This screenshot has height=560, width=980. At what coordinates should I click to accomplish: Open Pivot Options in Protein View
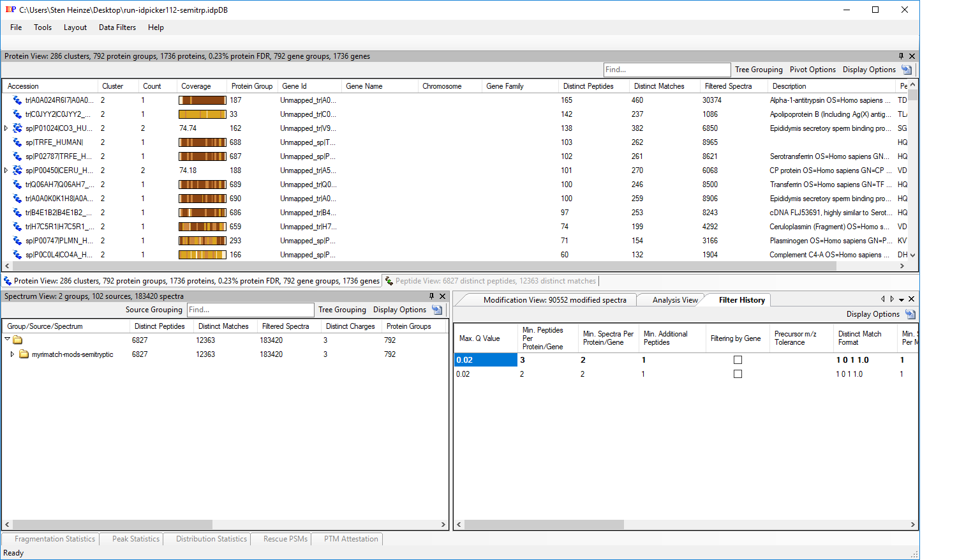[x=812, y=70]
